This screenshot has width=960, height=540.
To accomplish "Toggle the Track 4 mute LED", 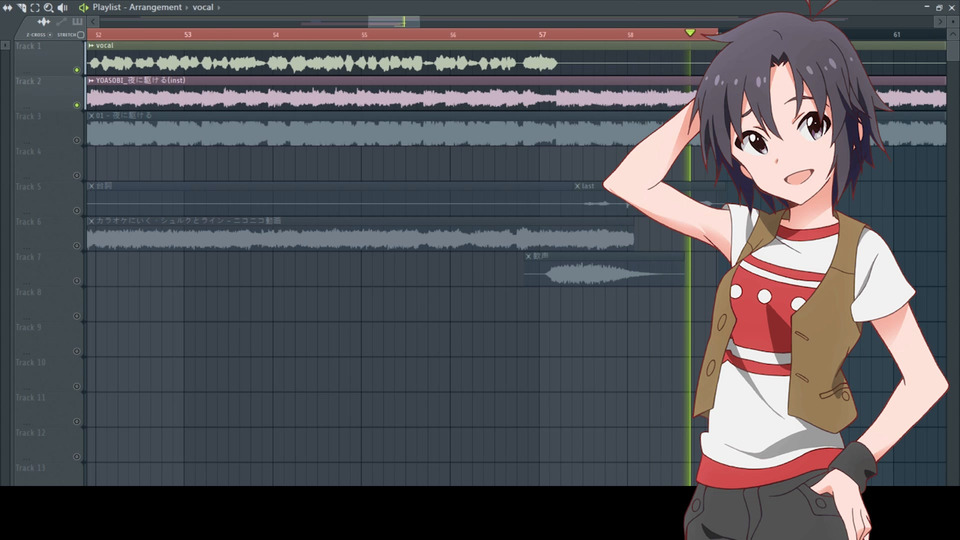I will (x=77, y=176).
